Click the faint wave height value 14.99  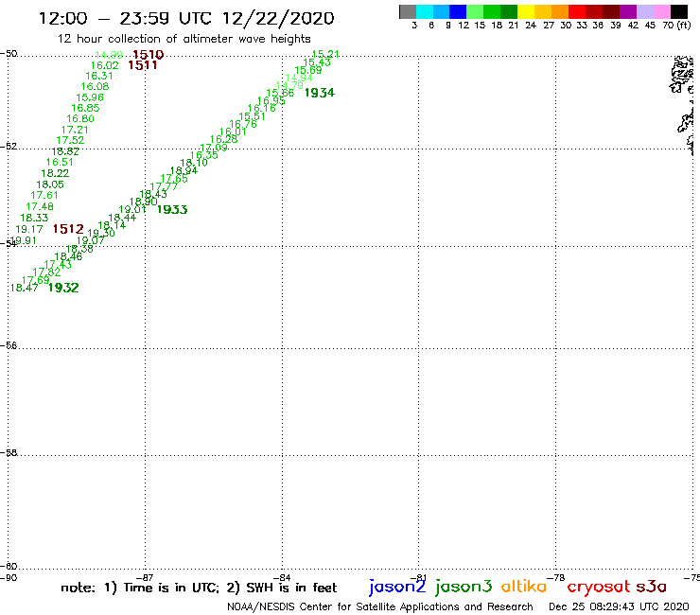[110, 55]
